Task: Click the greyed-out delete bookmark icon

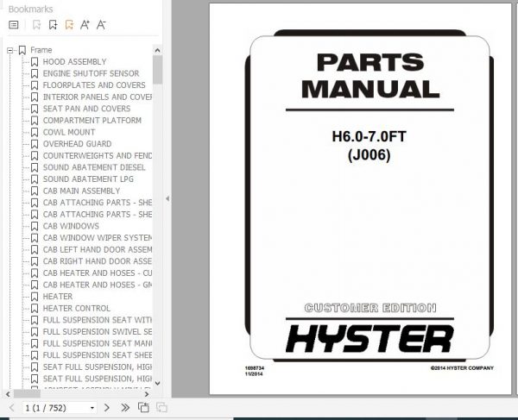Action: pyautogui.click(x=36, y=25)
